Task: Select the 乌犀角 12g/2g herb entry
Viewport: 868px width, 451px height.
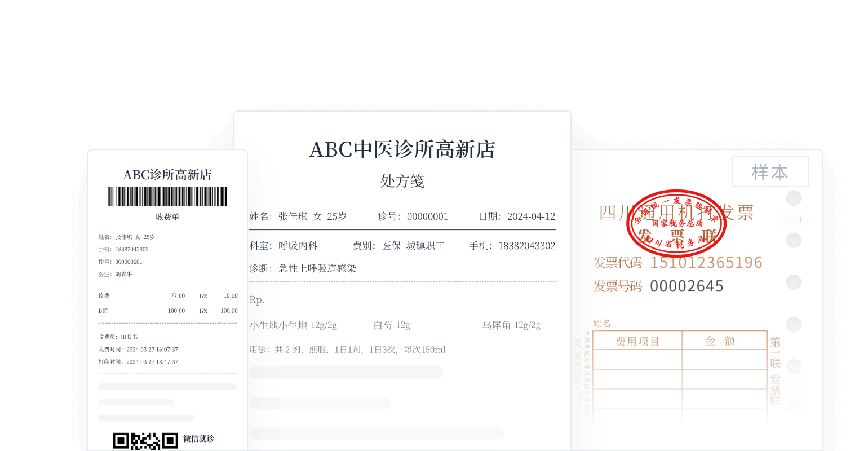Action: [x=511, y=325]
